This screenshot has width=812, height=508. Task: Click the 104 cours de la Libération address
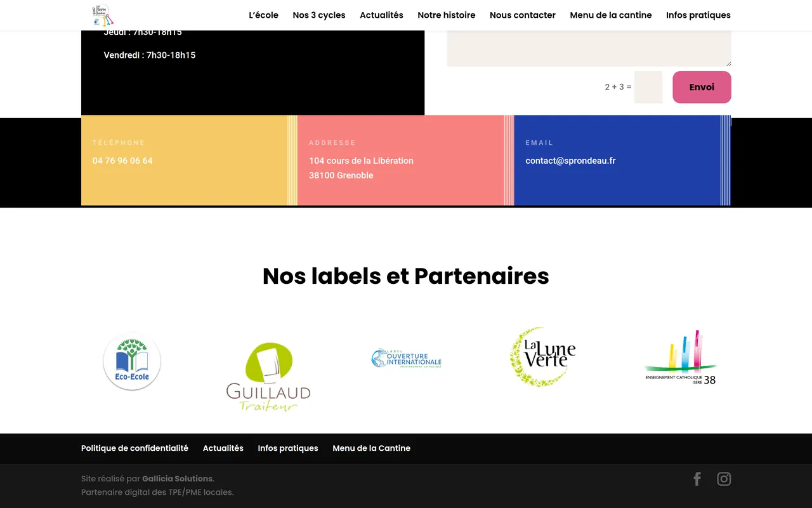361,161
